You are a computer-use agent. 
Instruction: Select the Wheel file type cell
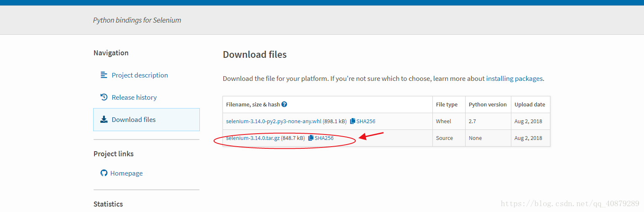(449, 122)
